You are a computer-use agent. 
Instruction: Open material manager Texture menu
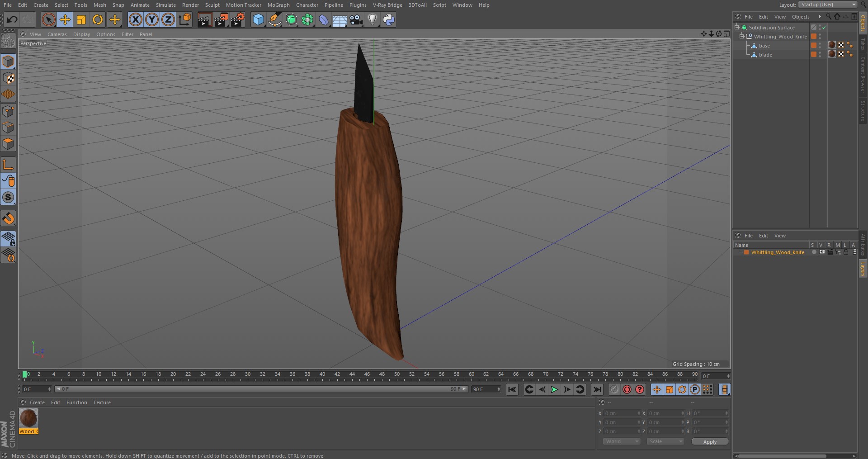tap(102, 402)
